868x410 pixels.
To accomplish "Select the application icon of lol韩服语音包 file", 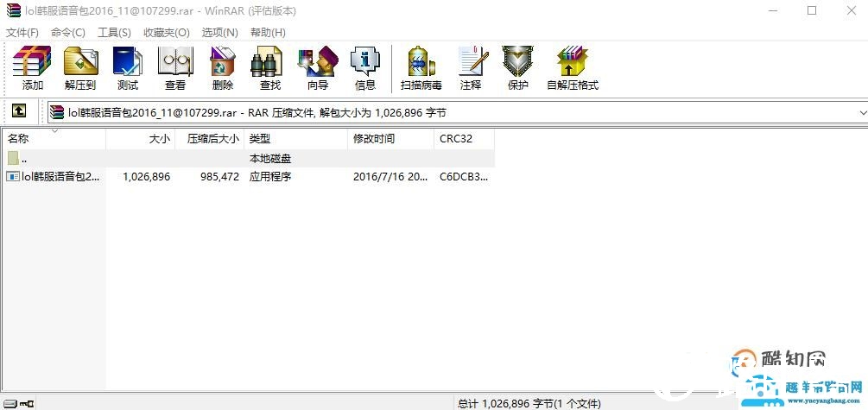I will click(13, 177).
